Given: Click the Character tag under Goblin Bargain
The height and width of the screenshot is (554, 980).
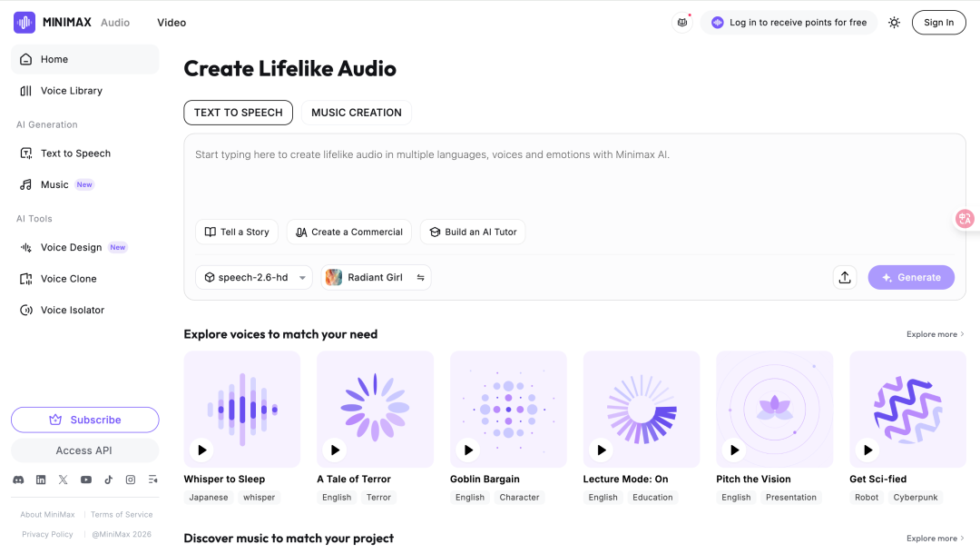Looking at the screenshot, I should [519, 497].
